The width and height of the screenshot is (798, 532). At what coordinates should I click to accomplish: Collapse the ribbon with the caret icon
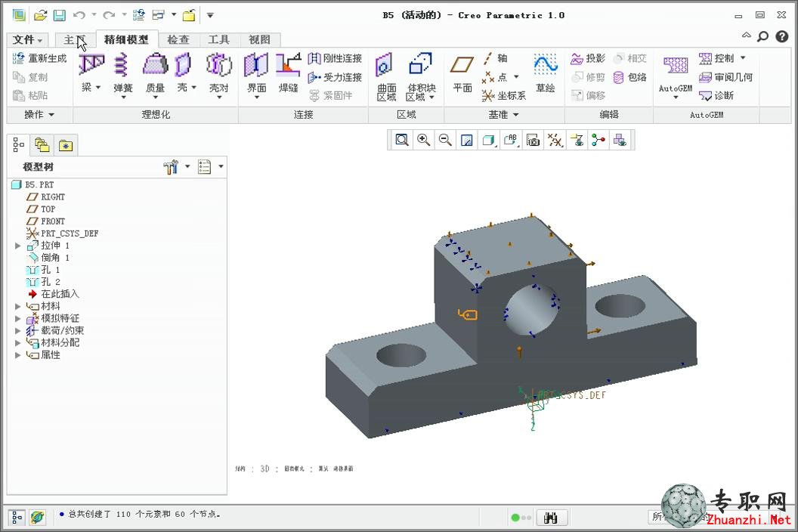[746, 35]
